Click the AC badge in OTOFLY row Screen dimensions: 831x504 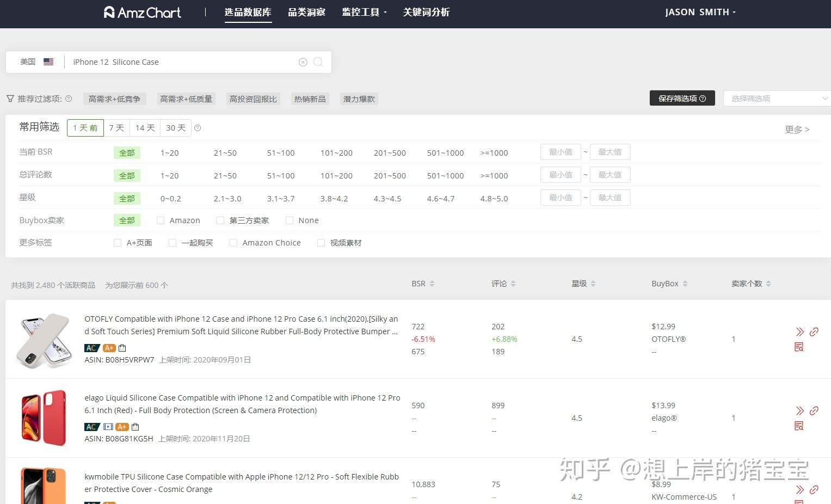click(x=91, y=348)
